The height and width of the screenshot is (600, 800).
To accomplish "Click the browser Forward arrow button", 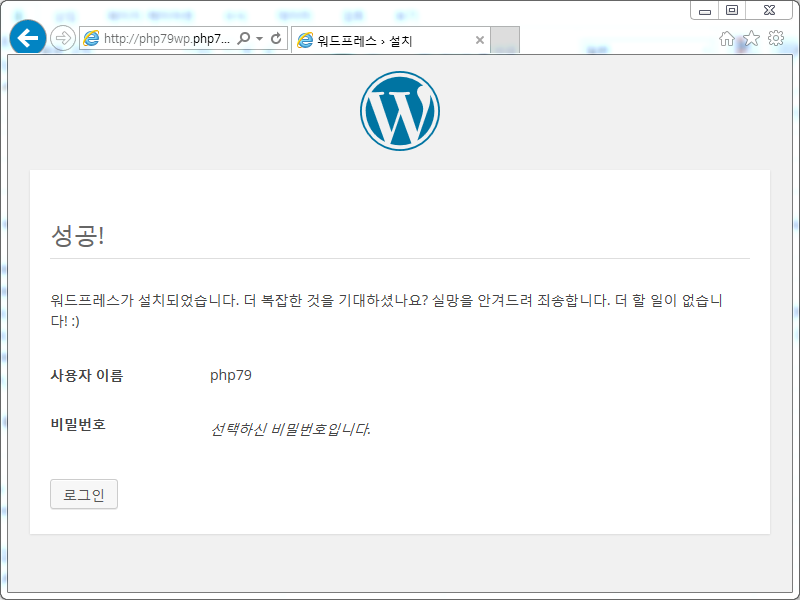I will click(x=63, y=38).
